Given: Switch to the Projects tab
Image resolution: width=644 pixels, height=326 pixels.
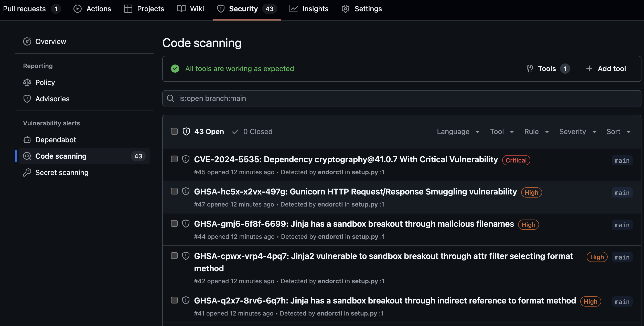Looking at the screenshot, I should [144, 9].
